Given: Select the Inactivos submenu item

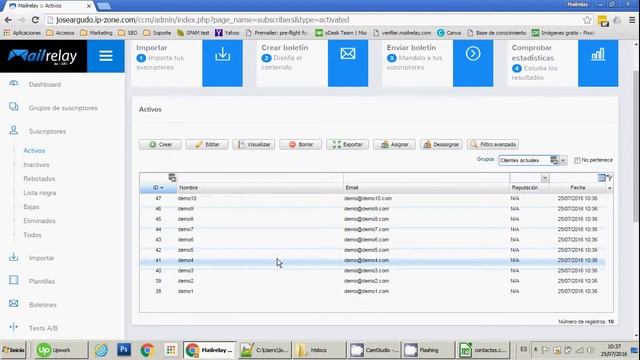Looking at the screenshot, I should tap(36, 165).
